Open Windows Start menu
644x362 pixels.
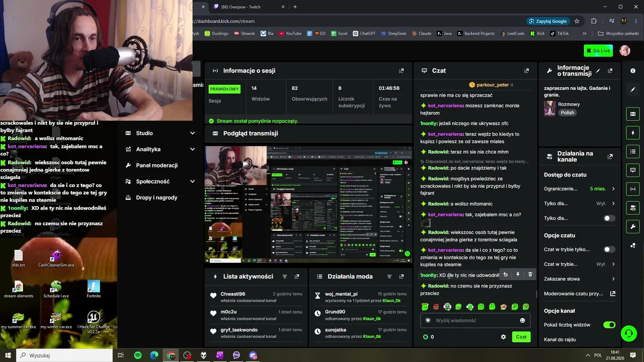(8, 355)
